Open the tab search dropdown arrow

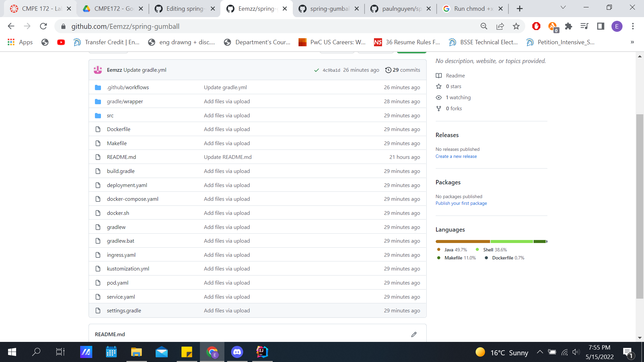tap(563, 8)
